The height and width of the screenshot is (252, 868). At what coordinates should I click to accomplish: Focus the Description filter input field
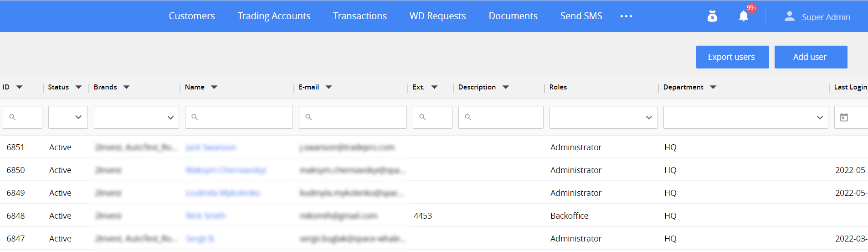[501, 117]
